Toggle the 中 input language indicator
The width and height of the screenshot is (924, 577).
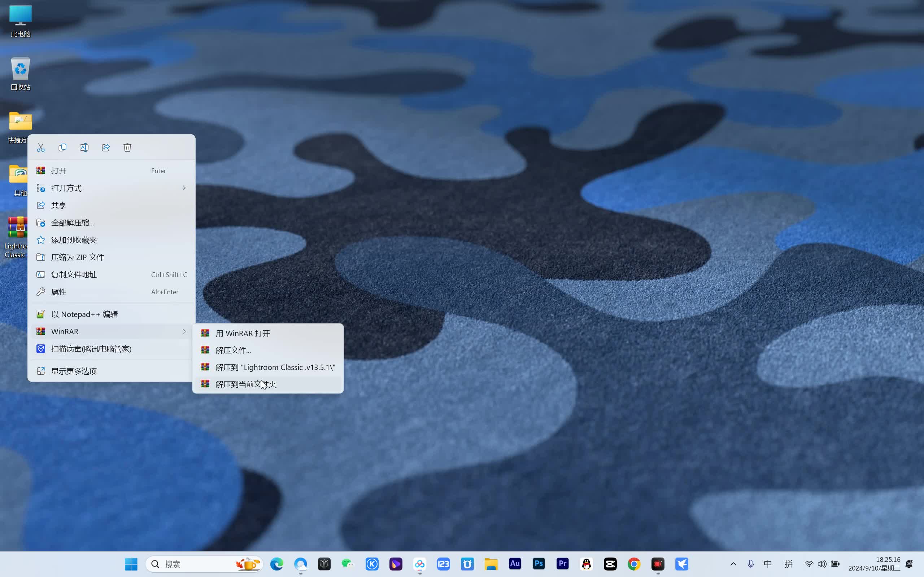pos(768,564)
